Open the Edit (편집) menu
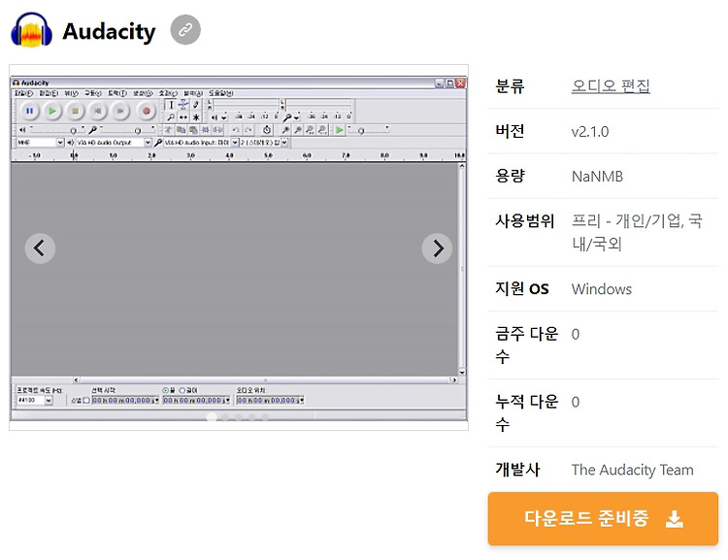Image resolution: width=728 pixels, height=560 pixels. pos(49,93)
